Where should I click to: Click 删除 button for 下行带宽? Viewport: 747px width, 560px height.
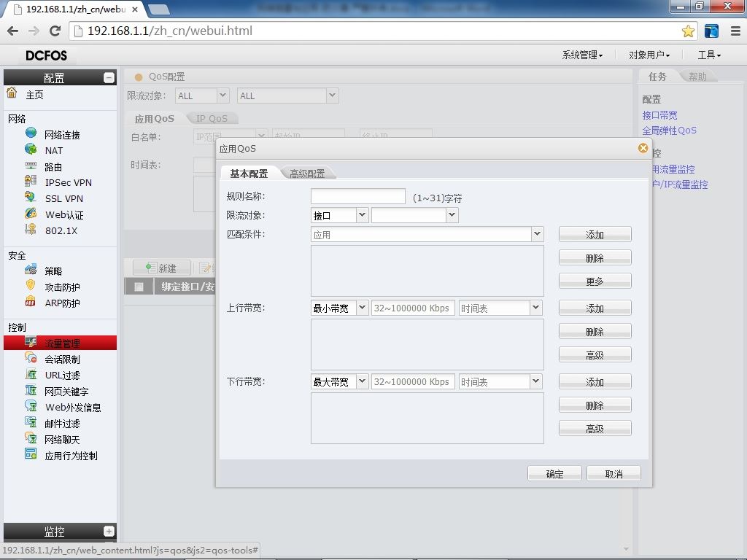pyautogui.click(x=595, y=405)
